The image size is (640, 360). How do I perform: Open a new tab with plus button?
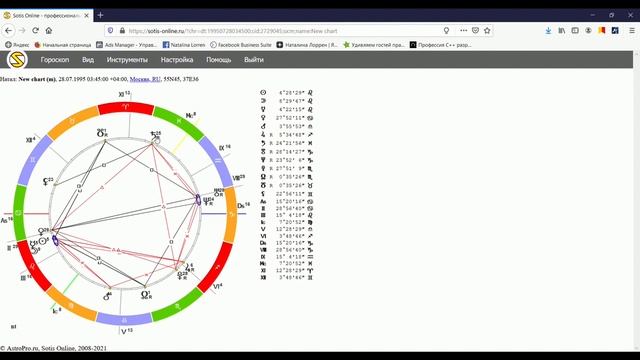pos(100,16)
